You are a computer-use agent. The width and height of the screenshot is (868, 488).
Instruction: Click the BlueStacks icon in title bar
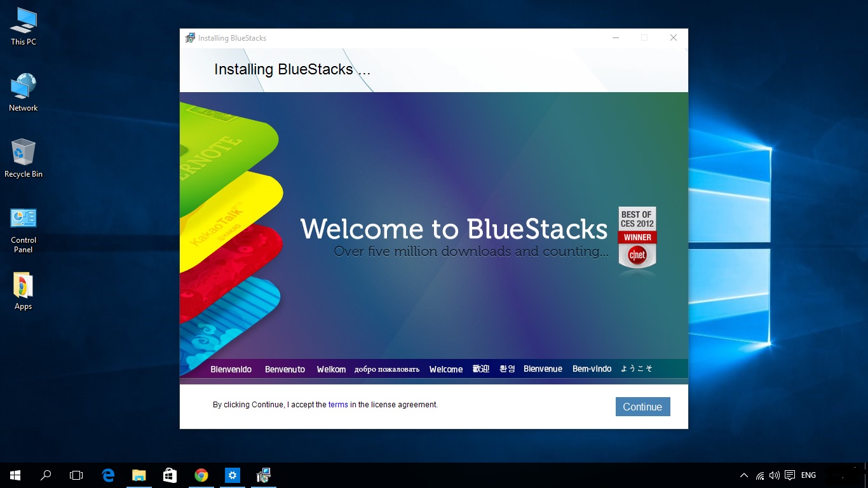click(x=190, y=38)
